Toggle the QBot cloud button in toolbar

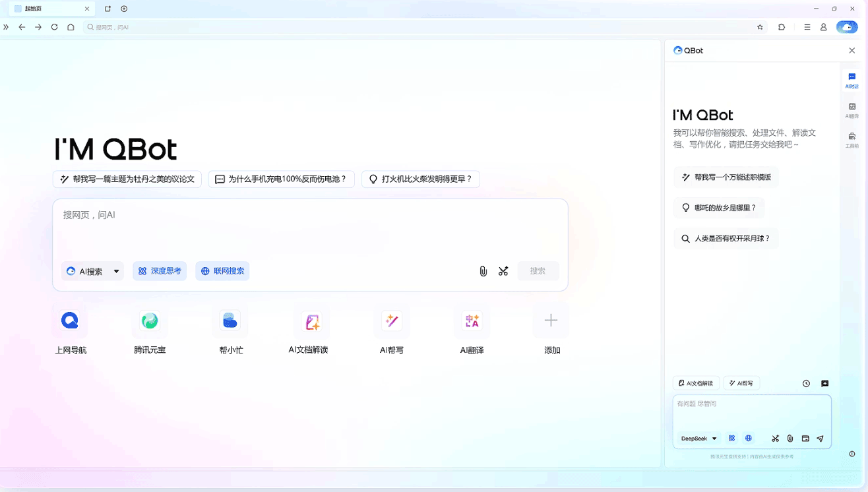coord(847,27)
